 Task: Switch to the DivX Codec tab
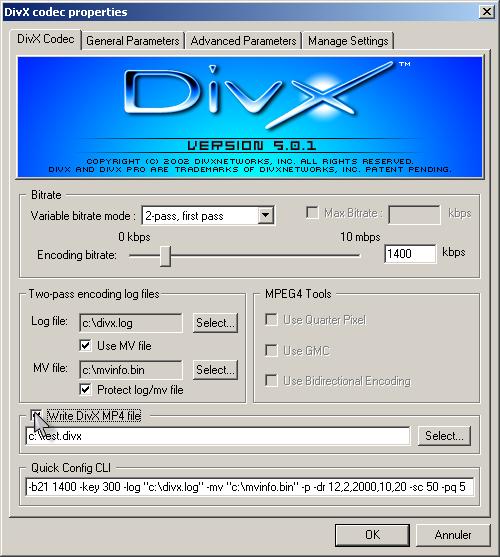pyautogui.click(x=46, y=39)
